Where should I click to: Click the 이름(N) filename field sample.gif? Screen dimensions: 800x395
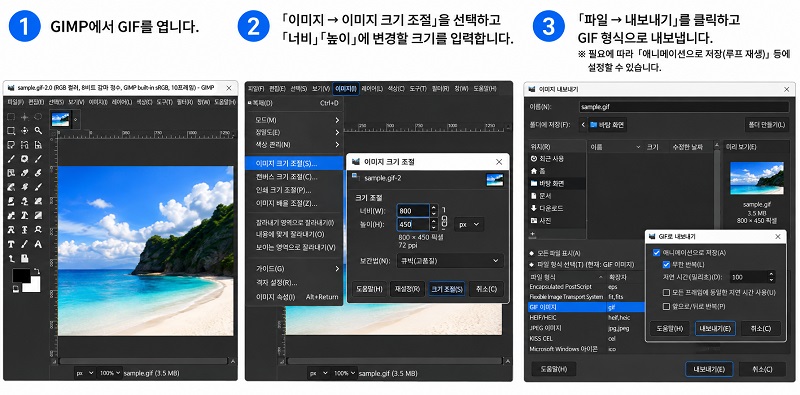[684, 107]
